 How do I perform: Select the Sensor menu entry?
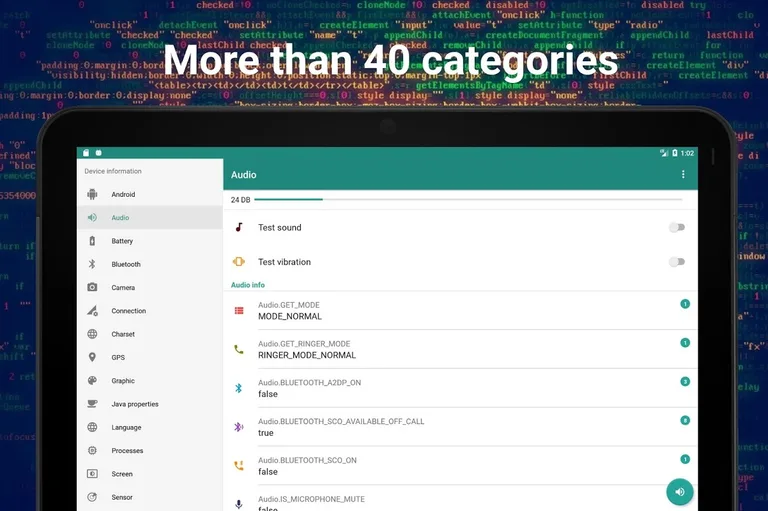[x=150, y=497]
